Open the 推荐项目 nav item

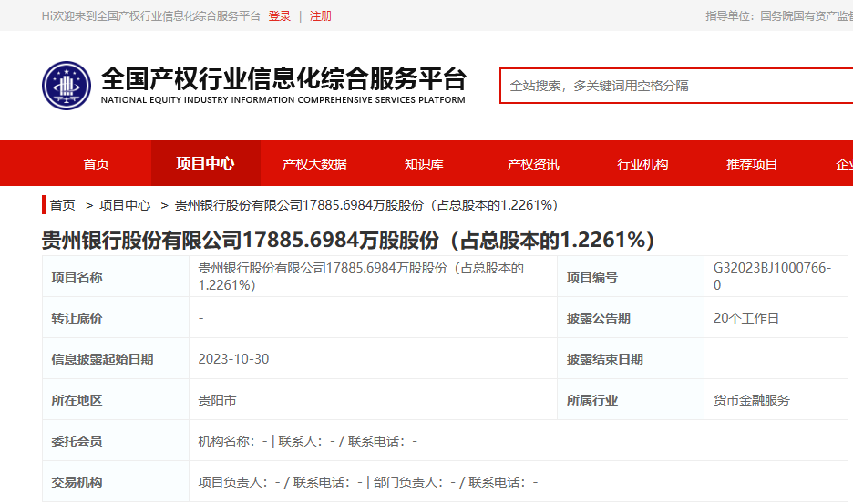tap(752, 164)
